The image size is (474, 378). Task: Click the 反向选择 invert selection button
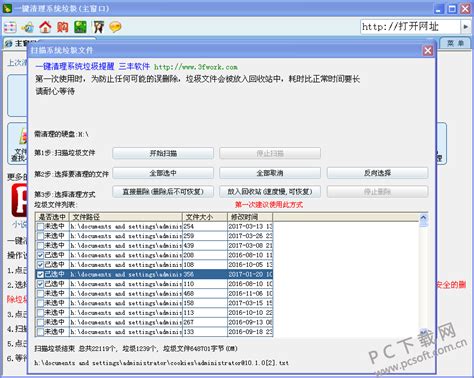point(378,173)
